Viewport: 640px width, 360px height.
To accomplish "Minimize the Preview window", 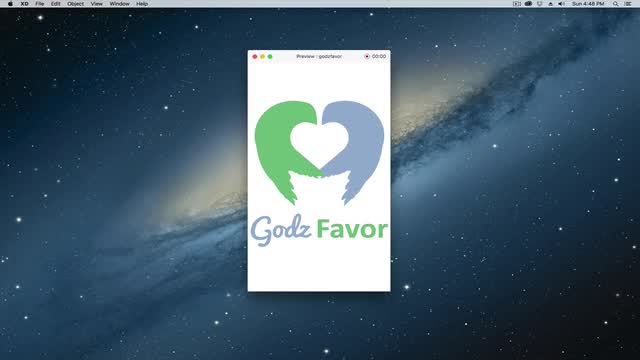I will point(262,56).
